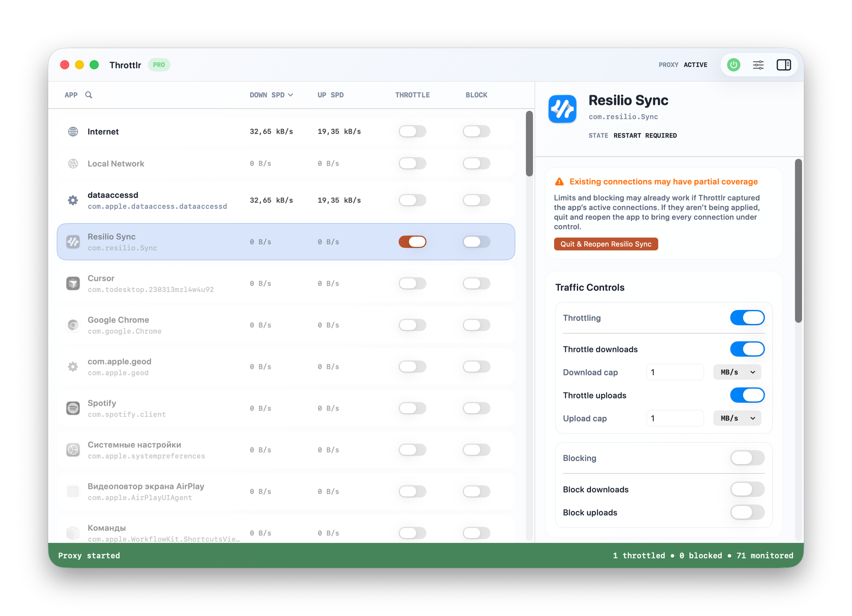Open the settings sliders icon
The image size is (852, 616).
[x=758, y=65]
